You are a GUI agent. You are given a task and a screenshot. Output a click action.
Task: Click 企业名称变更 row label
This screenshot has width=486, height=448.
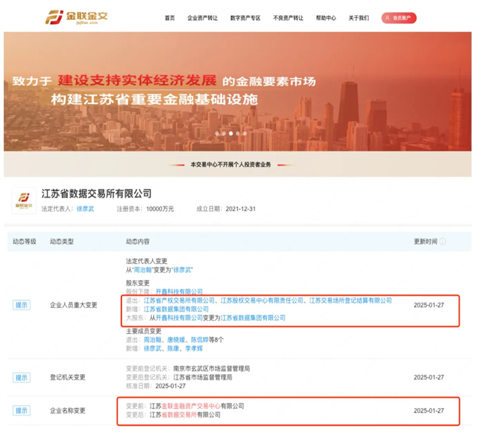pyautogui.click(x=67, y=410)
